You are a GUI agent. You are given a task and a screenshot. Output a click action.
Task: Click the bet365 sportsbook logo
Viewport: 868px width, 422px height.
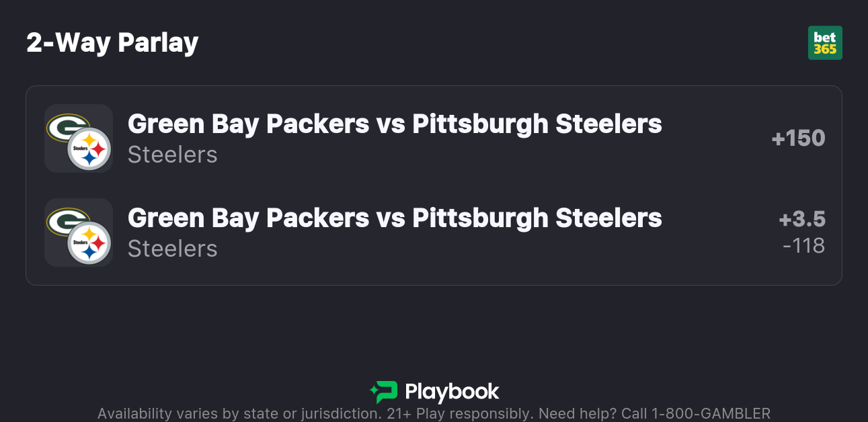pos(825,43)
